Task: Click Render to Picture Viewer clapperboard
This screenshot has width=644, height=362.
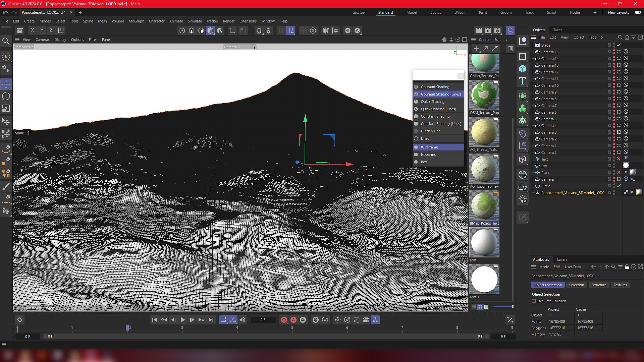Action: (488, 31)
